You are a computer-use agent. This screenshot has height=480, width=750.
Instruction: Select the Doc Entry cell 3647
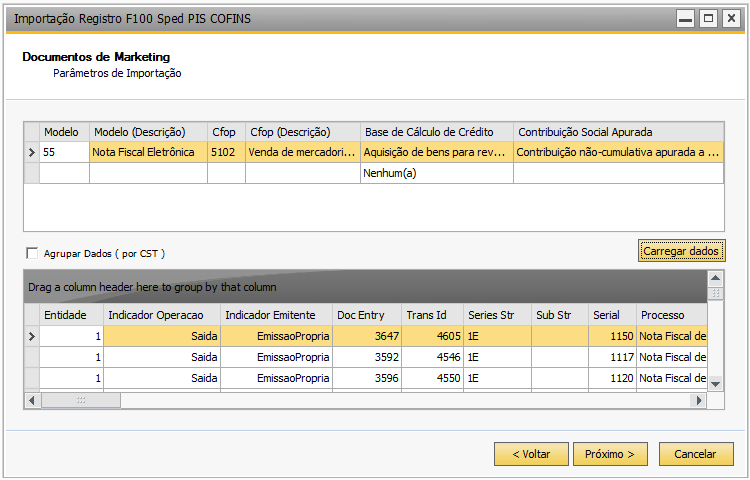367,336
